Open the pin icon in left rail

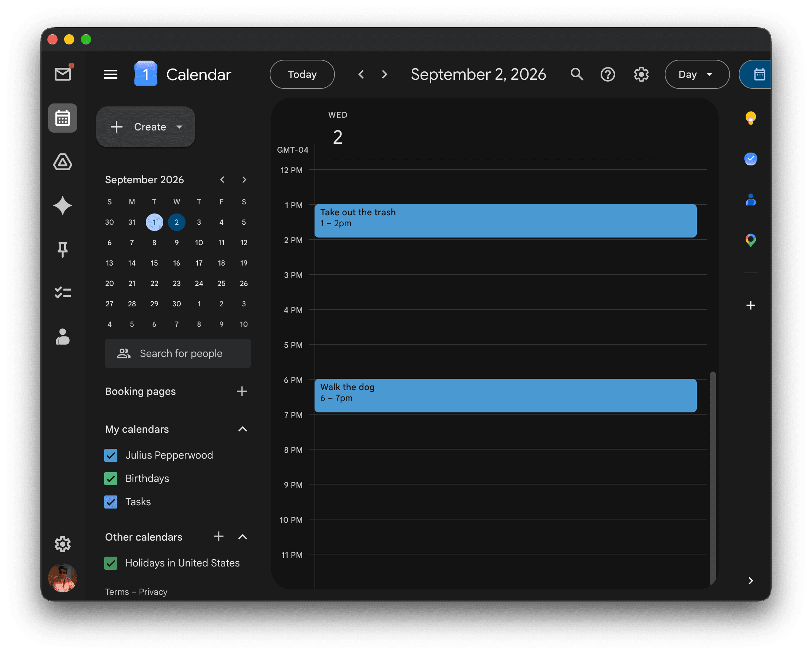pyautogui.click(x=63, y=250)
